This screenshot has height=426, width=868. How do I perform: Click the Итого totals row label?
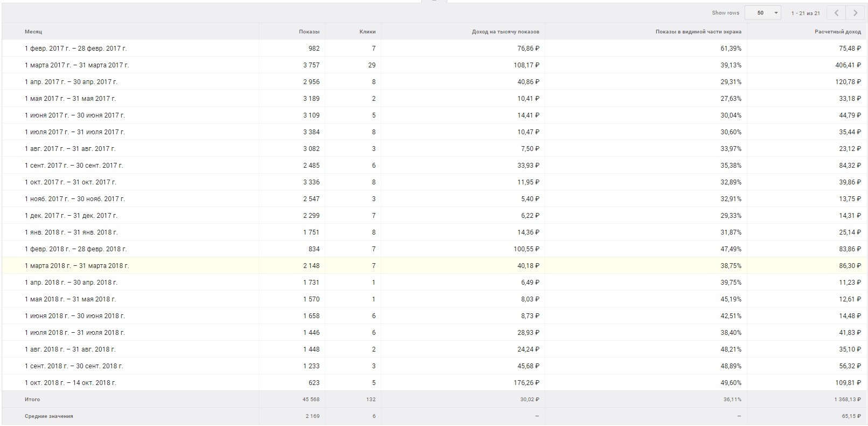click(32, 400)
